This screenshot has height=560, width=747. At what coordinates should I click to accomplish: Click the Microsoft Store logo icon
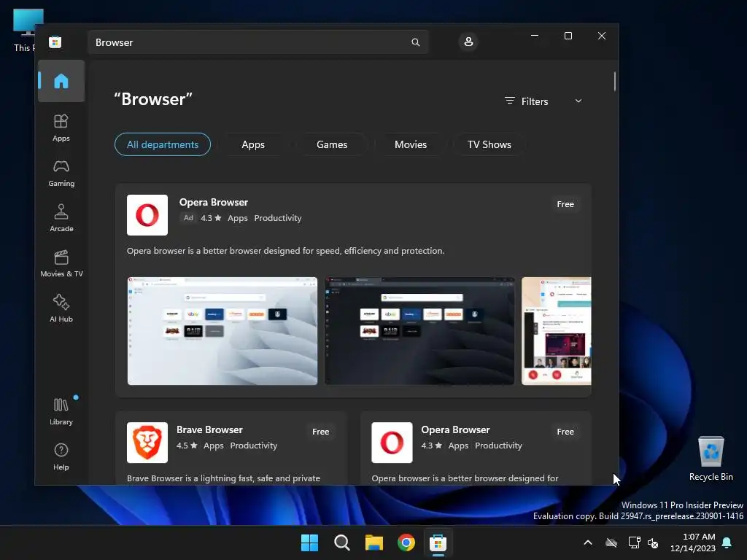[55, 42]
